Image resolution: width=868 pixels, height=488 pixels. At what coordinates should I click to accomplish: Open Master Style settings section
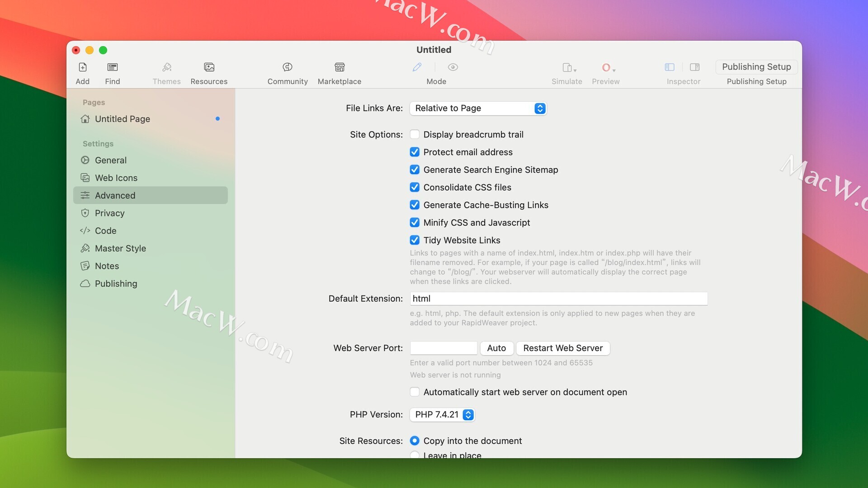151,248
